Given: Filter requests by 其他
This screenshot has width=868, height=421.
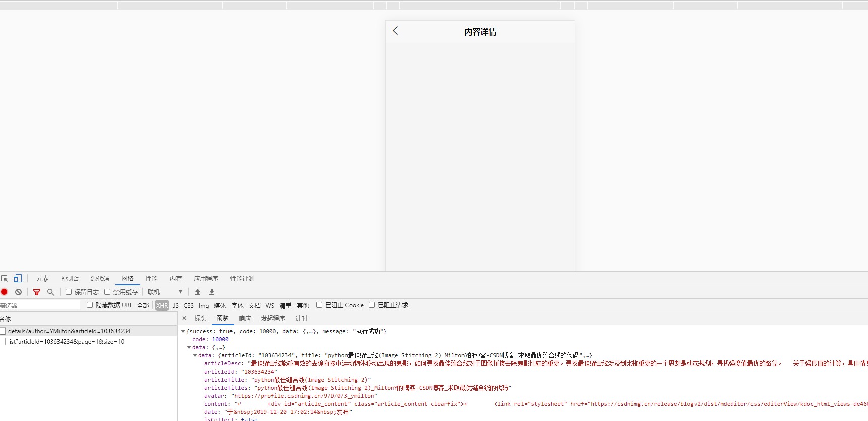Looking at the screenshot, I should (x=303, y=305).
